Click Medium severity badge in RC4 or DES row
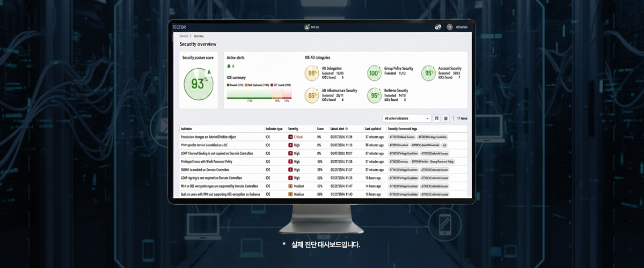The image size is (644, 268). (290, 186)
